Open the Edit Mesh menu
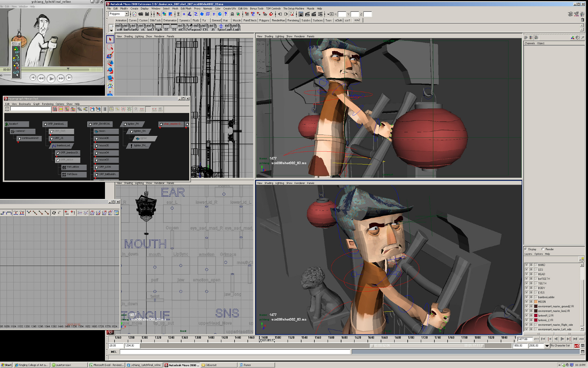This screenshot has width=588, height=368. (x=186, y=9)
